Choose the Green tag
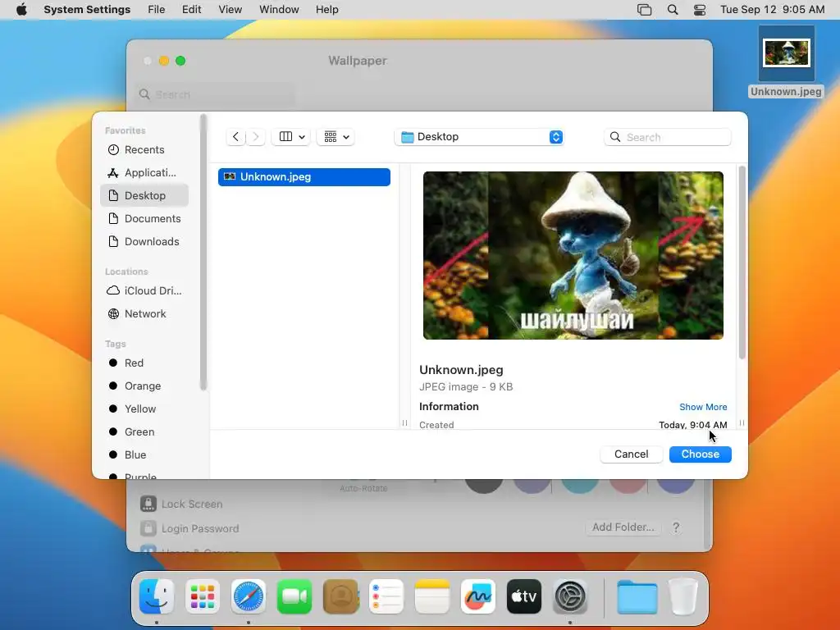Viewport: 840px width, 630px height. (144, 431)
